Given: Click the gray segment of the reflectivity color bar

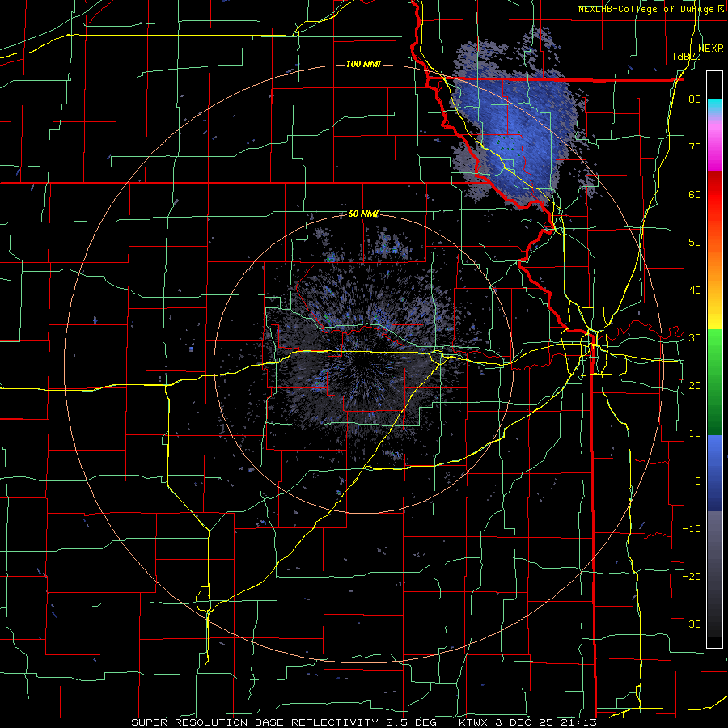Looking at the screenshot, I should 714,574.
